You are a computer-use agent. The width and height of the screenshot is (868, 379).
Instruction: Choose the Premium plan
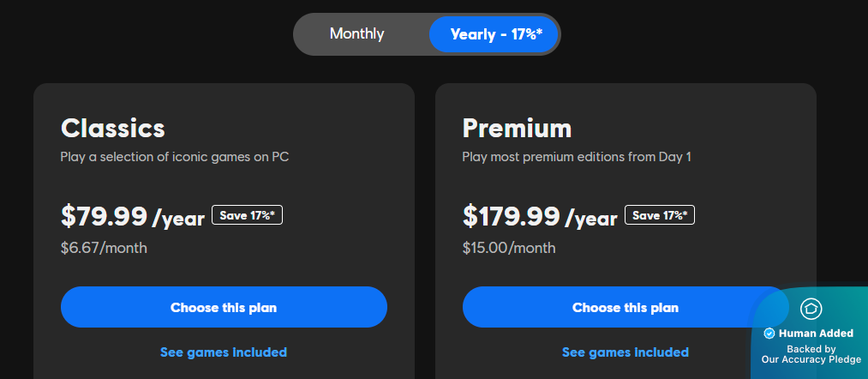pyautogui.click(x=625, y=307)
